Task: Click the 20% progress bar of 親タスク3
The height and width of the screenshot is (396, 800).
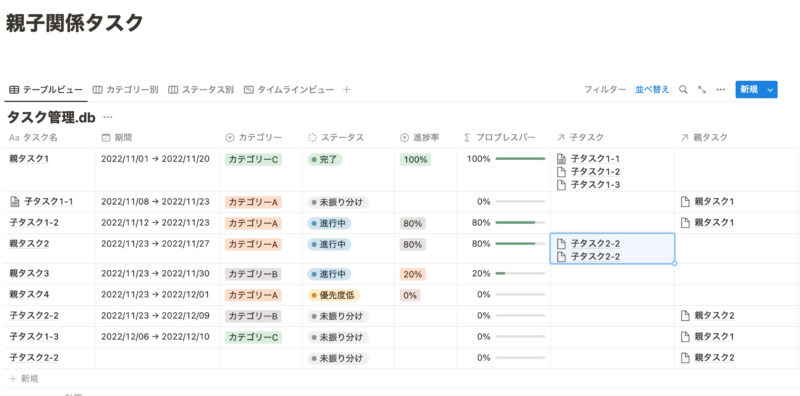Action: pyautogui.click(x=520, y=274)
